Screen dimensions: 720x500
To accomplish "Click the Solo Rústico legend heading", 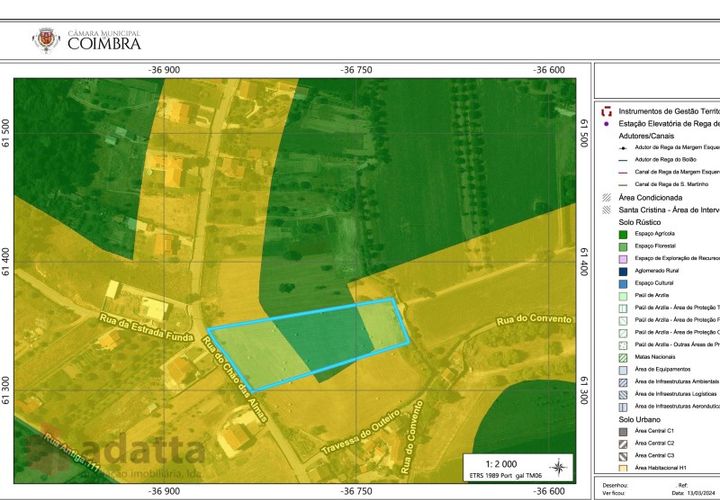I will pyautogui.click(x=640, y=222).
